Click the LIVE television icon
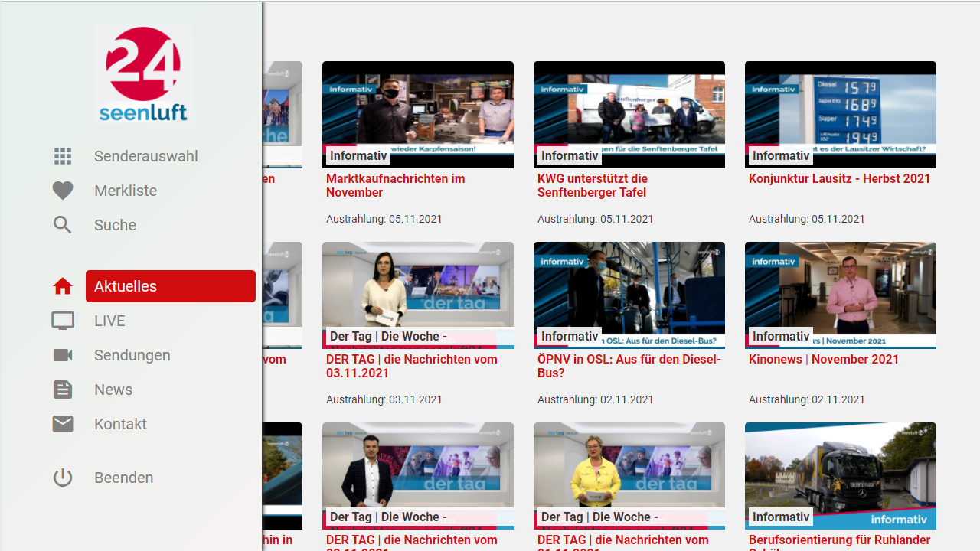Viewport: 980px width, 551px height. (x=63, y=321)
